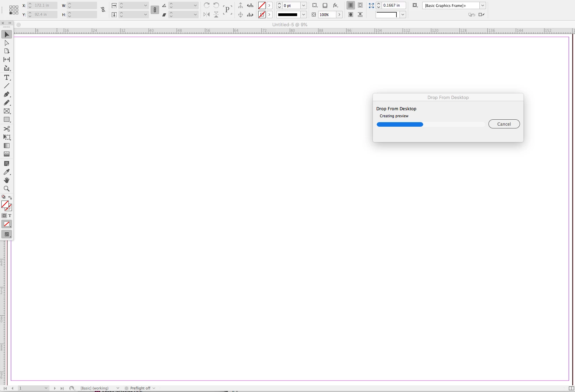The height and width of the screenshot is (392, 575).
Task: Select the Note tool
Action: (x=7, y=163)
